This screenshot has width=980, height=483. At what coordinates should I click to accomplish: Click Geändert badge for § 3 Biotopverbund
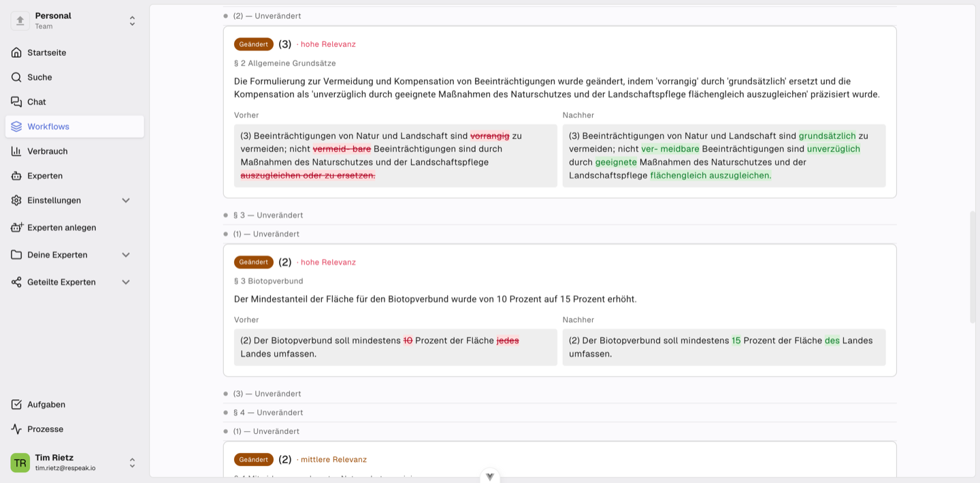(254, 262)
